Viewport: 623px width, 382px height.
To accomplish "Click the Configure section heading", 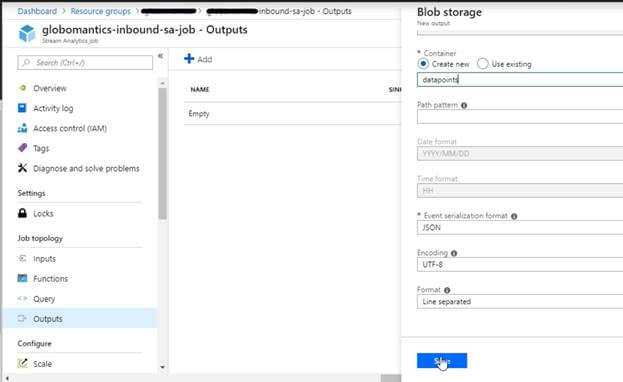I will pos(35,343).
